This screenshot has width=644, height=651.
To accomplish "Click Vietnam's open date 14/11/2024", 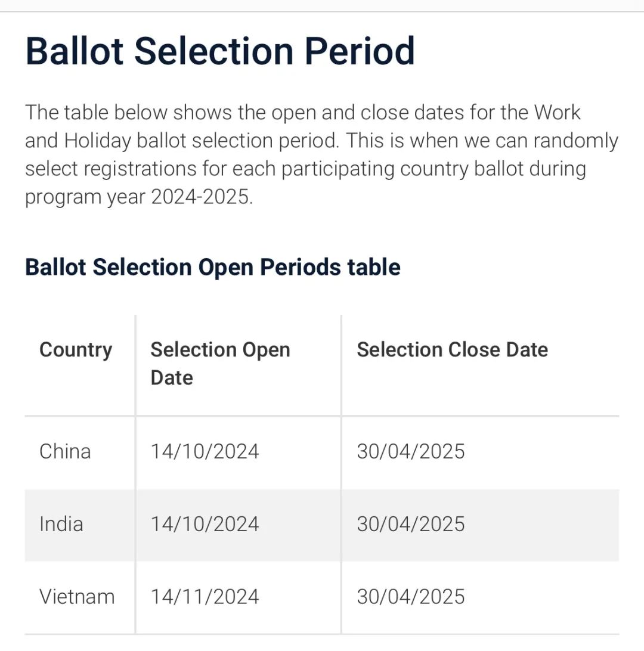I will (205, 597).
